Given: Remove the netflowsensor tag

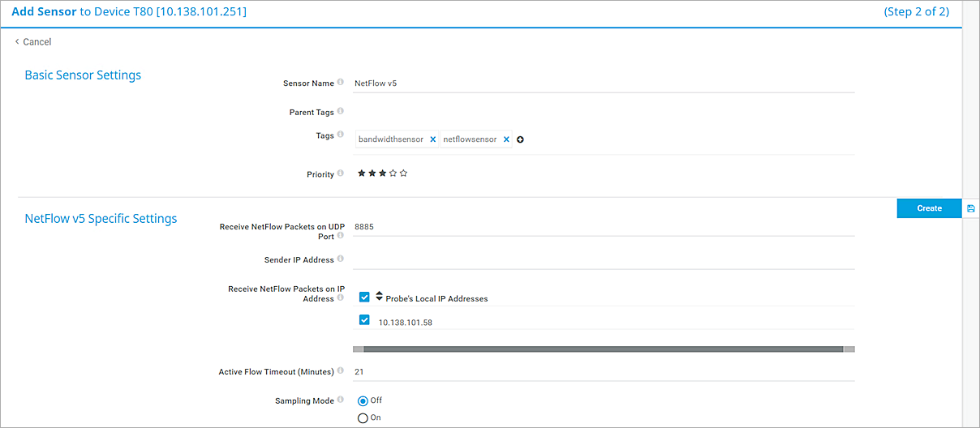Looking at the screenshot, I should [x=506, y=139].
